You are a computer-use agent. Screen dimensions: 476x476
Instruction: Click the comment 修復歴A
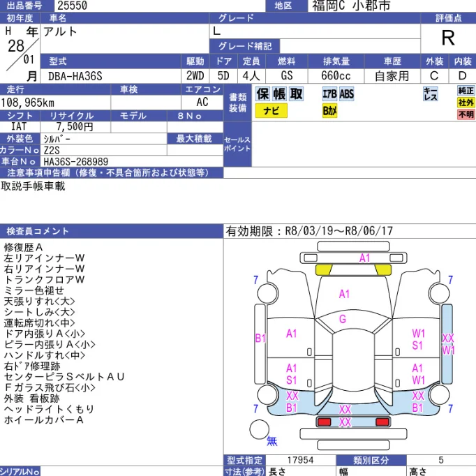tap(23, 247)
